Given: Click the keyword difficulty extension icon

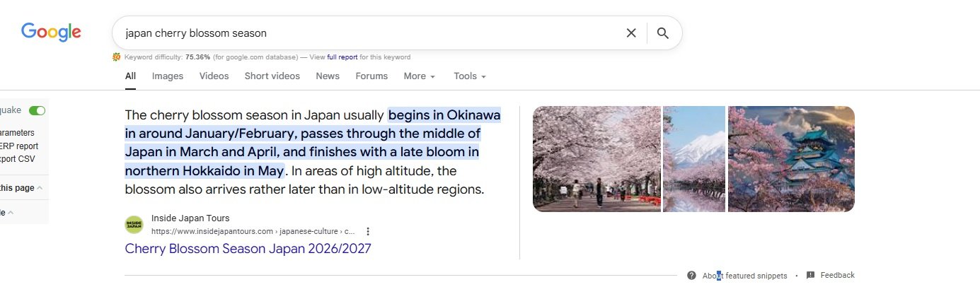Looking at the screenshot, I should tap(117, 57).
